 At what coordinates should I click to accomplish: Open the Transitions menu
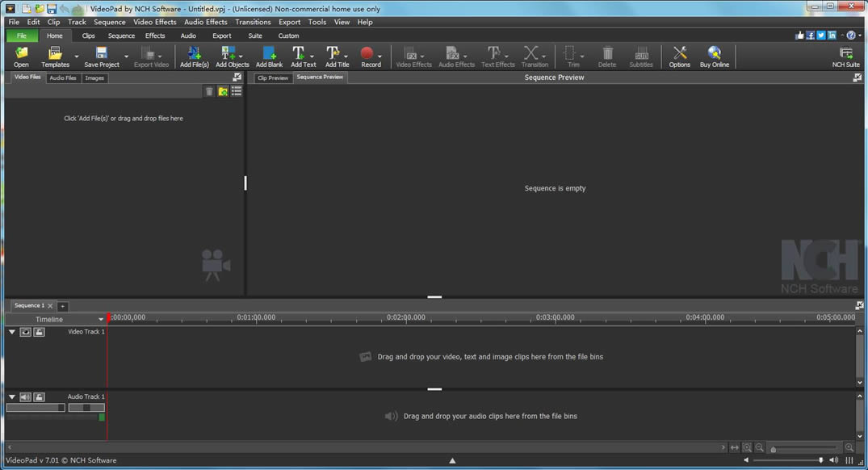tap(253, 22)
